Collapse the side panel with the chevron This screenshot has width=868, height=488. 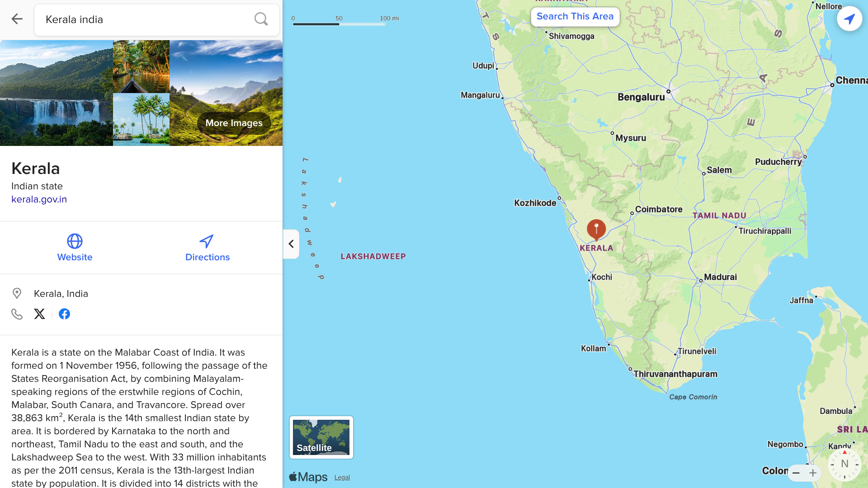(x=291, y=244)
